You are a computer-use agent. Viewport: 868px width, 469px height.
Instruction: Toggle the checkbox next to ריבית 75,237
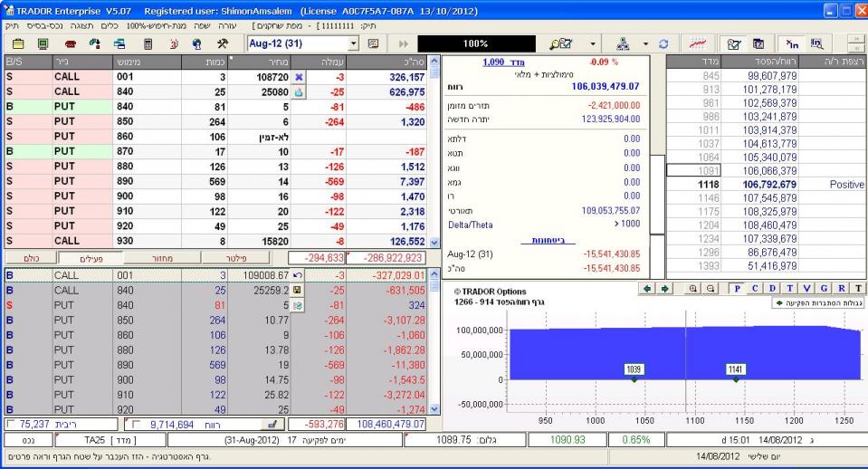10,423
